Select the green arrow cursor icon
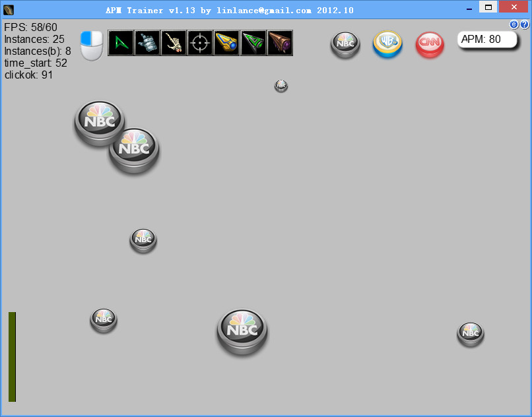This screenshot has height=417, width=532. (x=121, y=43)
